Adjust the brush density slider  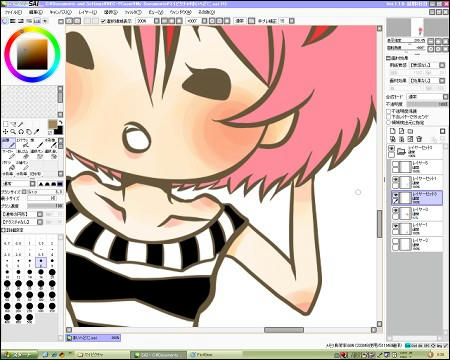tap(45, 206)
